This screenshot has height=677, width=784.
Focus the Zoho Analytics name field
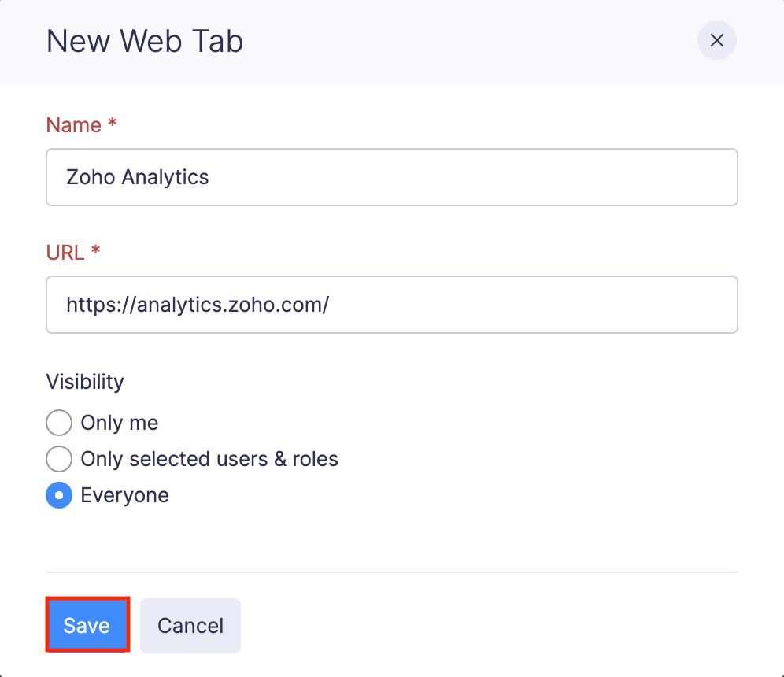pos(392,177)
